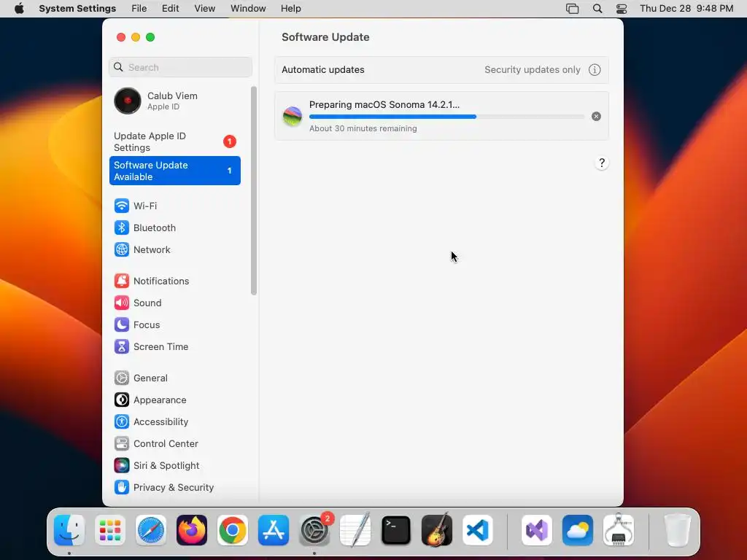Click the Stage Manager menu bar icon
This screenshot has width=747, height=560.
[x=572, y=9]
